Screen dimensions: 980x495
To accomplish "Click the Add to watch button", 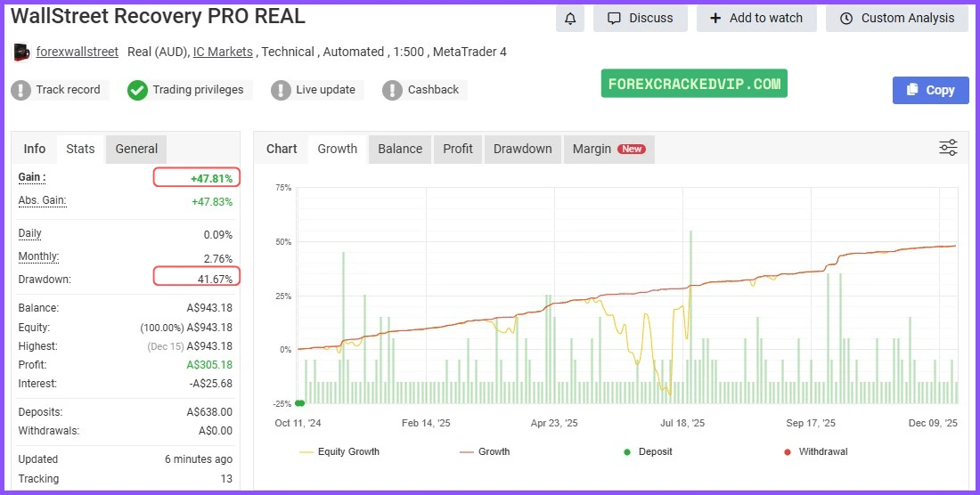I will pos(756,18).
